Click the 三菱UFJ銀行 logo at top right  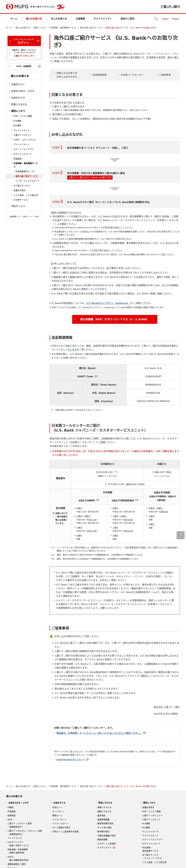tap(170, 7)
